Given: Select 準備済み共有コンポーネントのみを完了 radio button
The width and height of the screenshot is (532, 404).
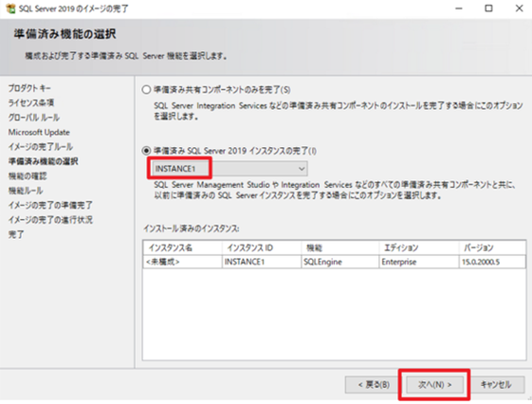Looking at the screenshot, I should [x=146, y=90].
